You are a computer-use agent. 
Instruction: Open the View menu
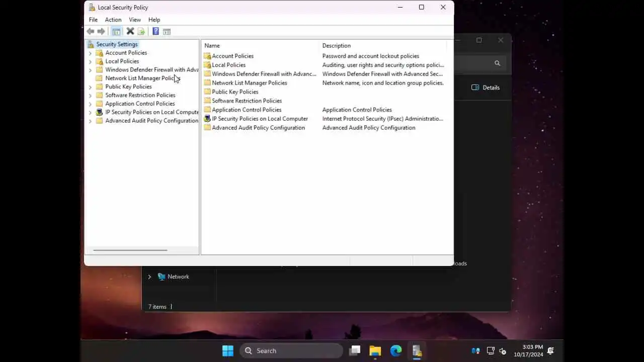(x=135, y=20)
